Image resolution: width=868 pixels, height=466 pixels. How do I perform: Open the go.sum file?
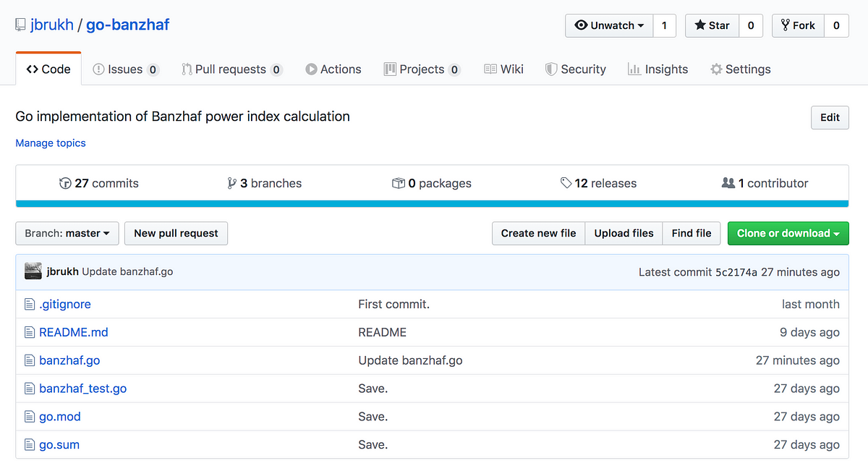(x=59, y=445)
